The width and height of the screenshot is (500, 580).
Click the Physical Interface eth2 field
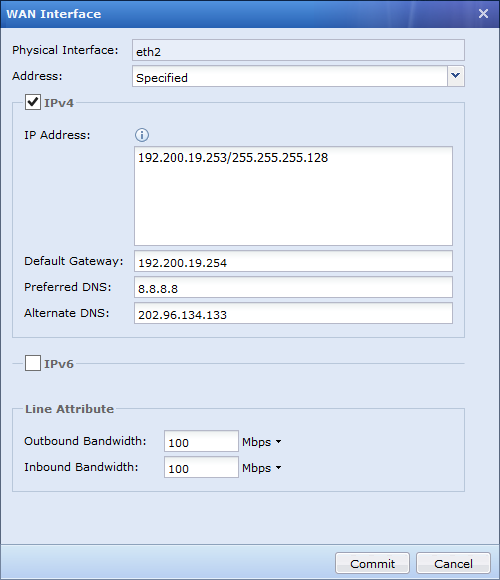pyautogui.click(x=298, y=50)
